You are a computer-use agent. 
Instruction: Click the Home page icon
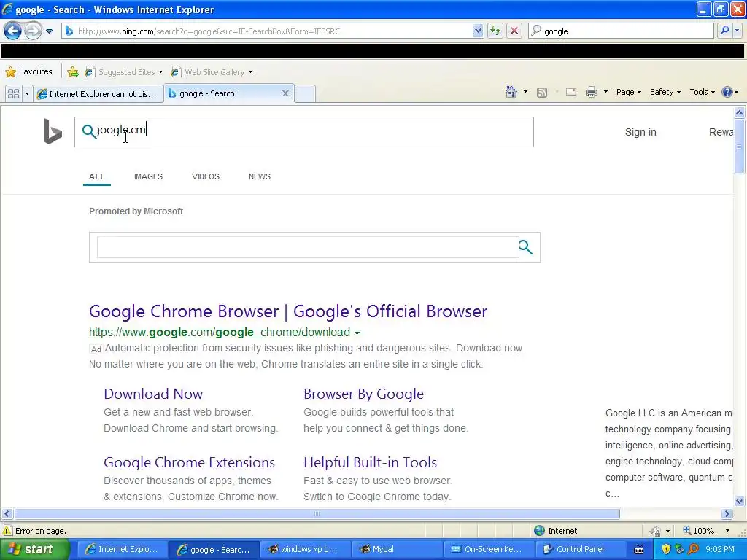[511, 92]
